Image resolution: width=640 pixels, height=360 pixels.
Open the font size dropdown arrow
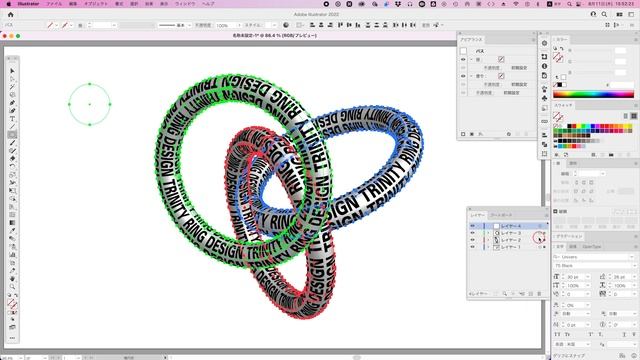point(588,277)
